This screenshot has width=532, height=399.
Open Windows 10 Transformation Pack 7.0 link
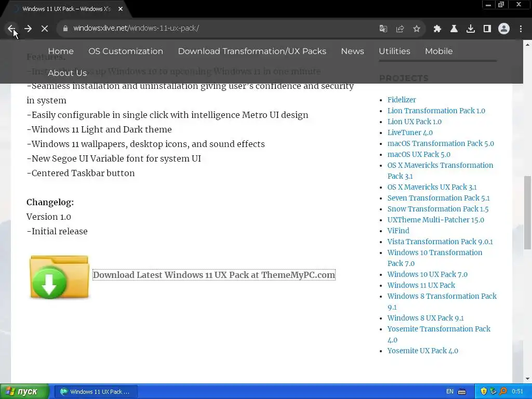pyautogui.click(x=435, y=258)
